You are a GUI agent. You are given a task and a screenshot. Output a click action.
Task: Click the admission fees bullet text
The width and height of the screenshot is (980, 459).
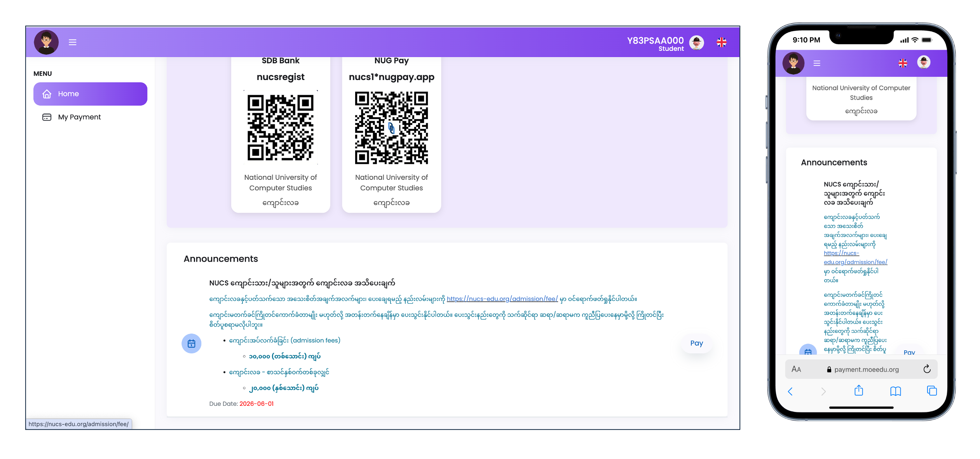coord(284,341)
